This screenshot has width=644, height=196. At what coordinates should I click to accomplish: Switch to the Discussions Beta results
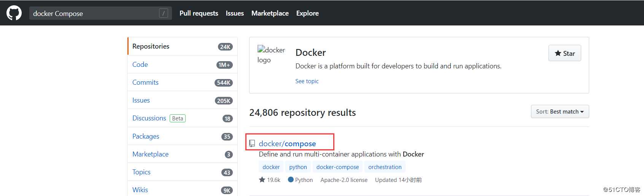point(149,118)
